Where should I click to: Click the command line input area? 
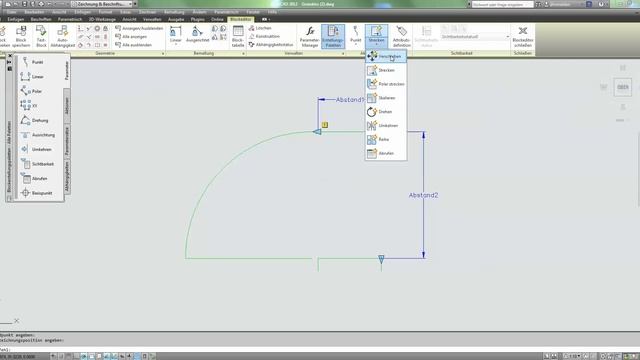[x=320, y=349]
